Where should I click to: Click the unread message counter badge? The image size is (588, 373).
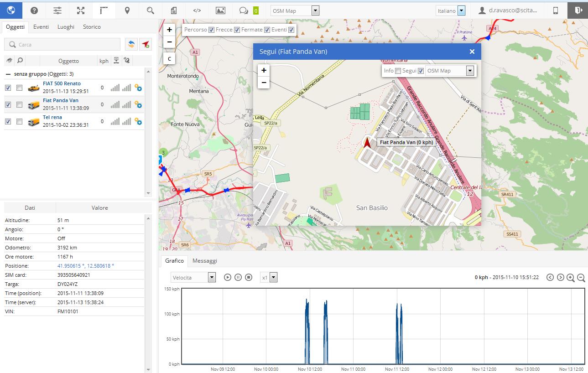click(x=256, y=10)
